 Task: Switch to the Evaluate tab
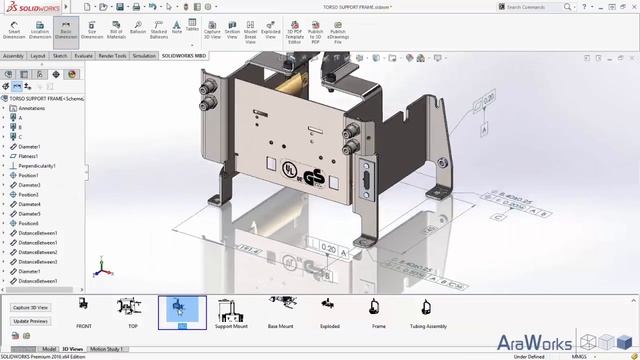pyautogui.click(x=83, y=56)
